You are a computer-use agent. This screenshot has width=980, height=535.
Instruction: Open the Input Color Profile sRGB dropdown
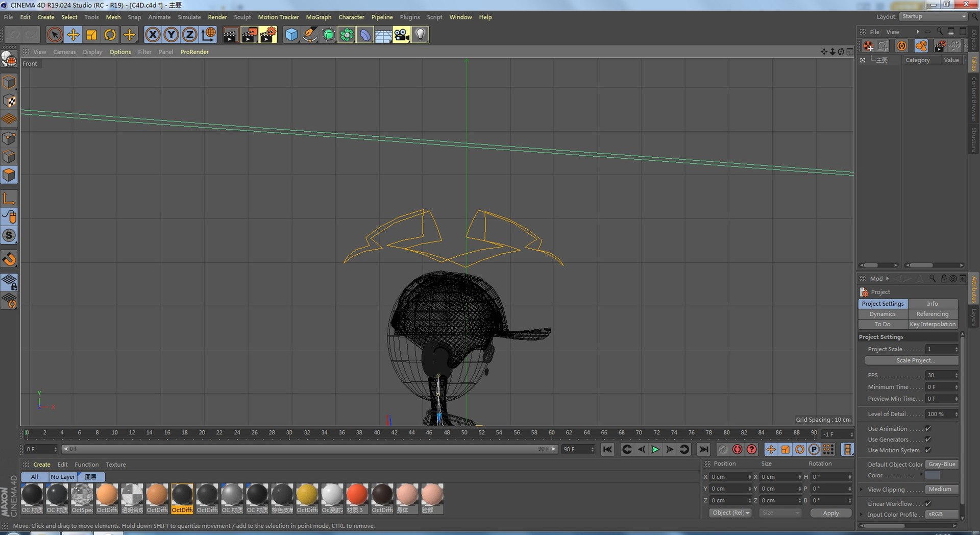[942, 515]
